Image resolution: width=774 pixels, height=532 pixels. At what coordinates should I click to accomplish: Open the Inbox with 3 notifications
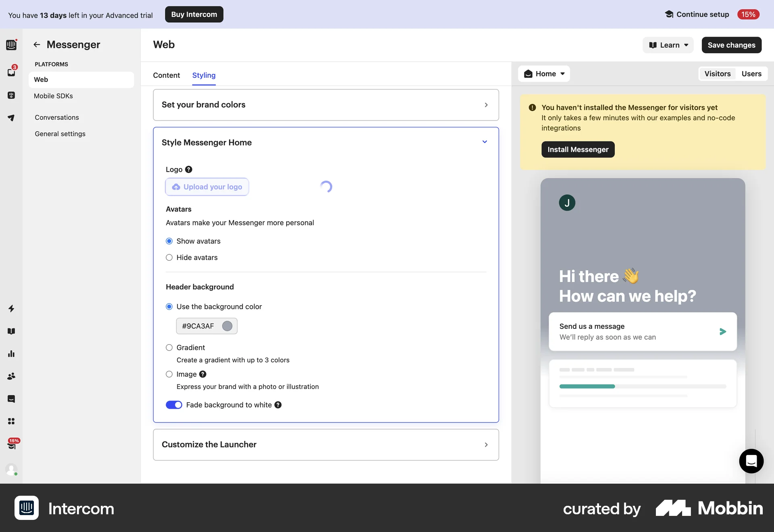pos(11,72)
